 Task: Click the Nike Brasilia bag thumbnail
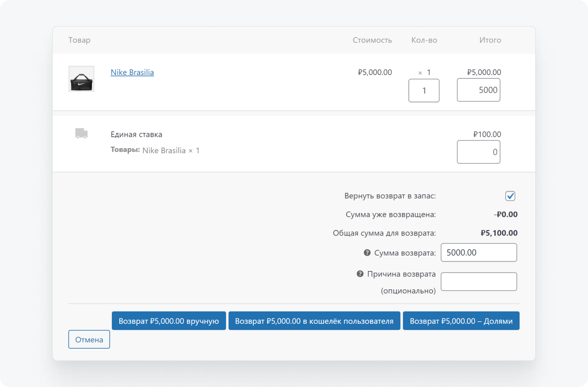tap(81, 79)
